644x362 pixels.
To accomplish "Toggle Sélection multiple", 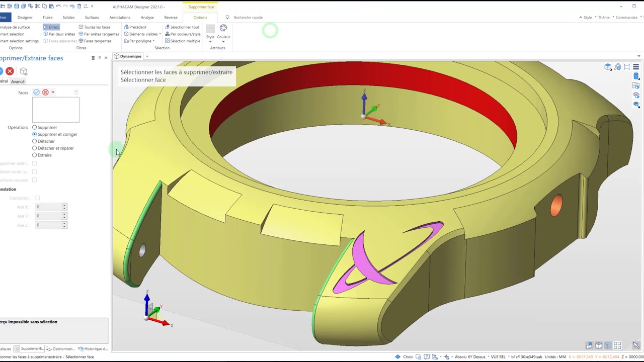I will (x=183, y=41).
